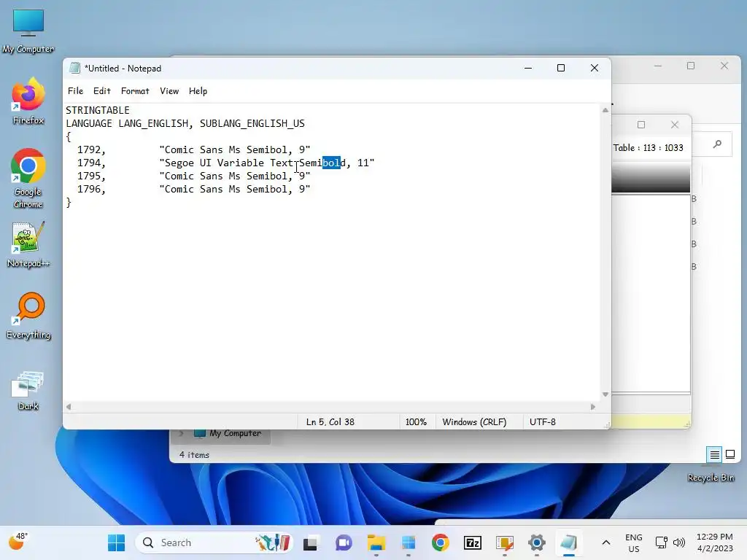Open the My Computer desktop icon

28,31
